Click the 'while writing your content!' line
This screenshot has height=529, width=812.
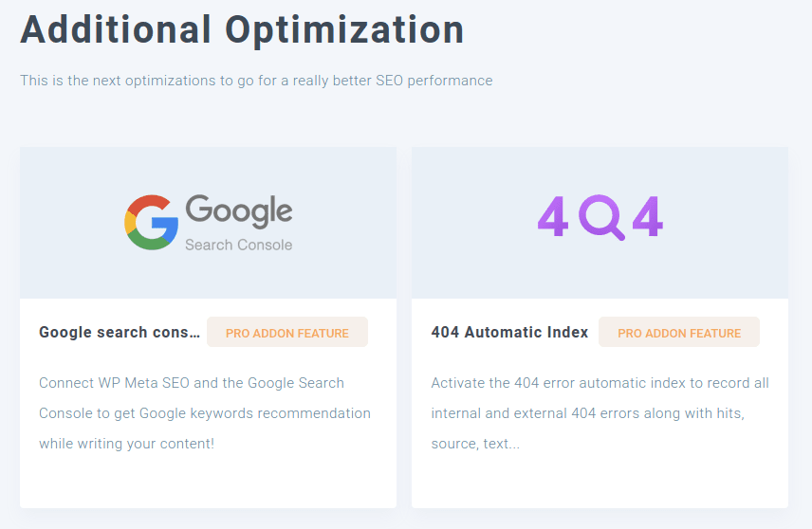coord(126,444)
